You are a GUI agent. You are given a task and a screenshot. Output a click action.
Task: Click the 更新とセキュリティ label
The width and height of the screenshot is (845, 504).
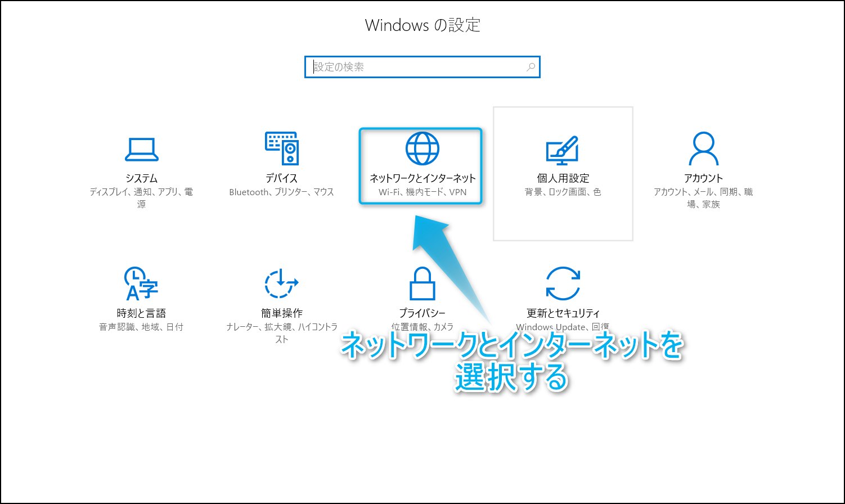563,313
